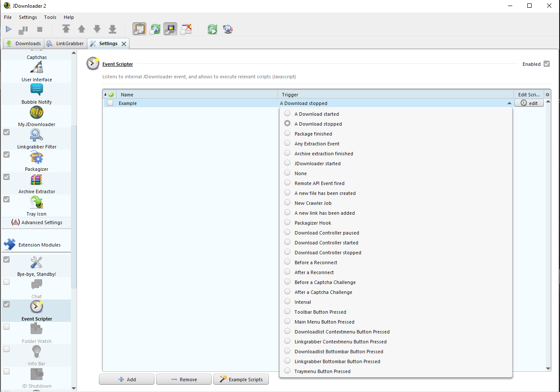Screen dimensions: 560x392
Task: Open the Chat extension settings
Action: [x=37, y=288]
